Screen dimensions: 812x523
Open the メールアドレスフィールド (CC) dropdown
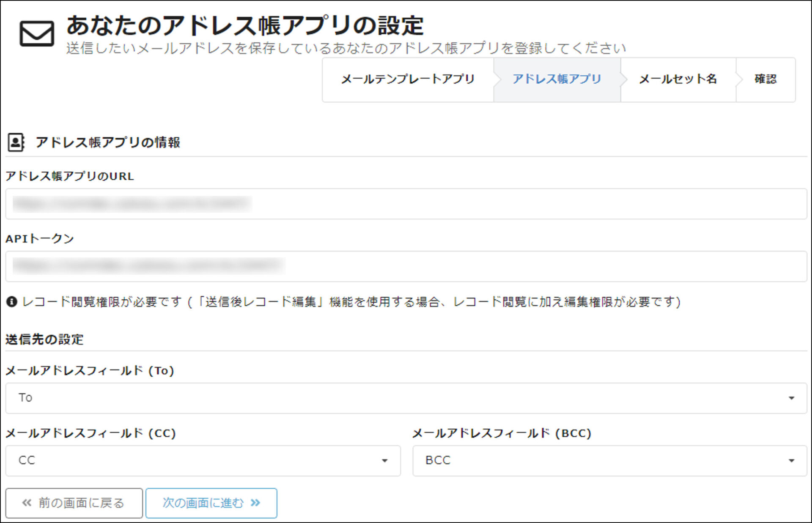[x=203, y=460]
